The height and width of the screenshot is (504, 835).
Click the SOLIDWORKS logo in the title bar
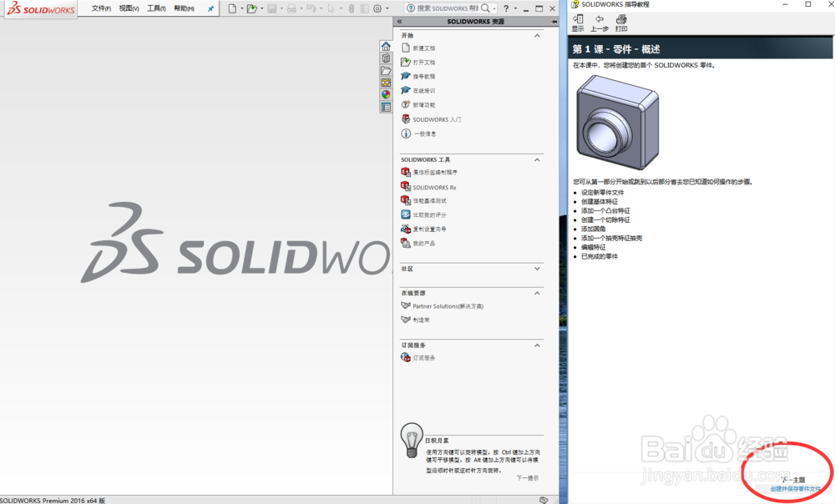(41, 8)
